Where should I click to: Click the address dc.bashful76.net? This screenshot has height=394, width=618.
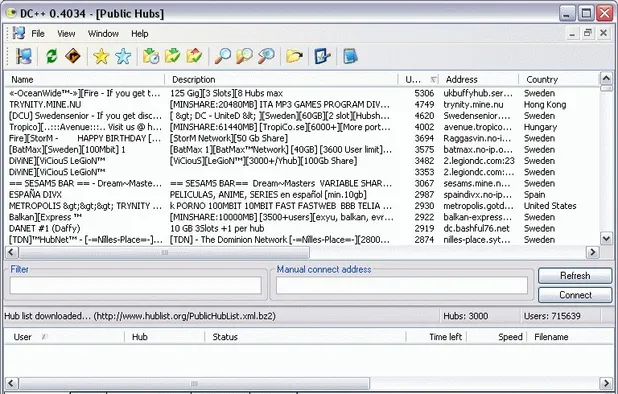click(x=476, y=229)
